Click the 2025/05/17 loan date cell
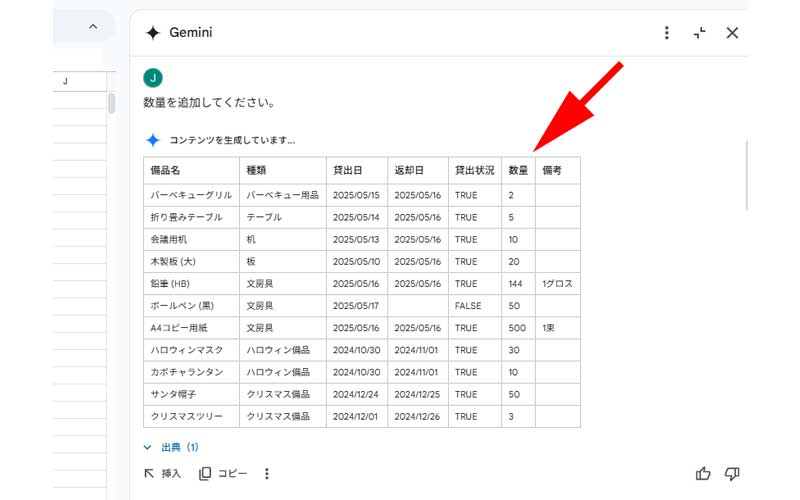Screen dimensions: 800x500 [x=357, y=306]
